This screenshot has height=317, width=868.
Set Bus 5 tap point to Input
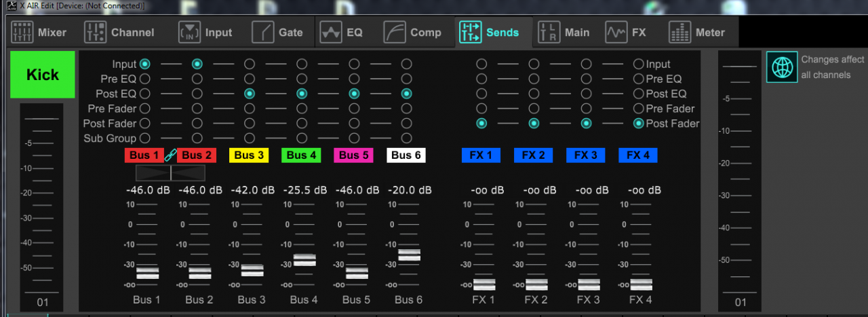353,64
